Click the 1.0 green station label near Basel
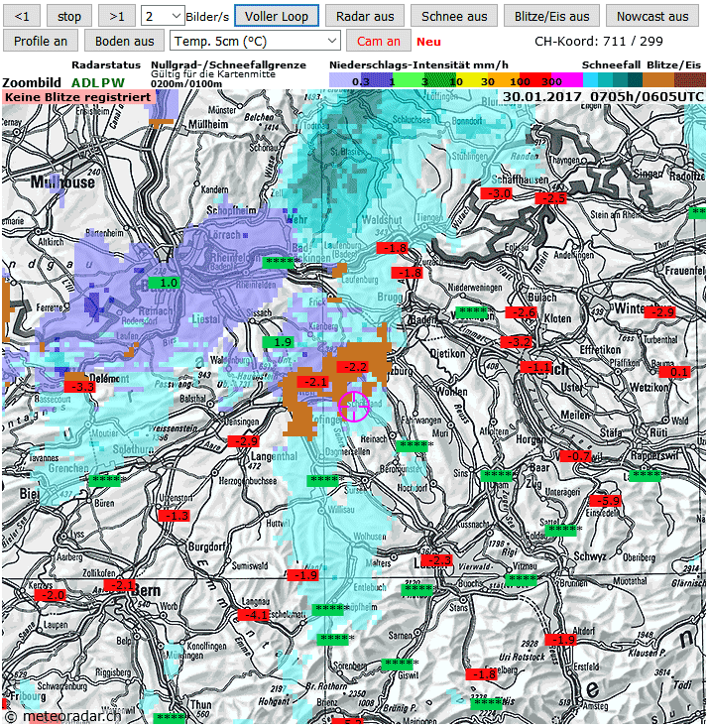 165,283
